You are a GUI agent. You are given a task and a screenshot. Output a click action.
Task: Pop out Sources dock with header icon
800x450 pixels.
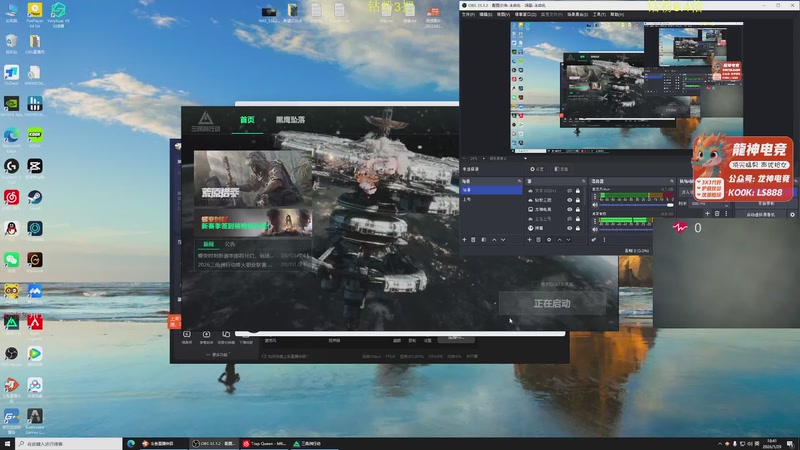pos(584,181)
